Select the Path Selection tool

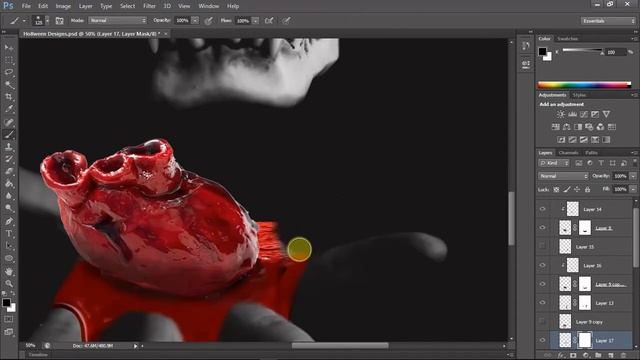(x=9, y=246)
